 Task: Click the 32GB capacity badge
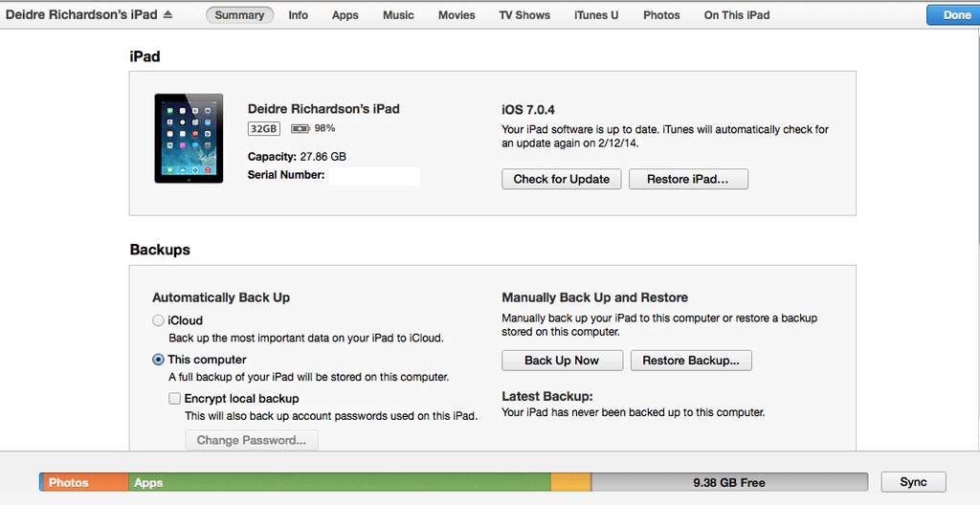[x=264, y=129]
